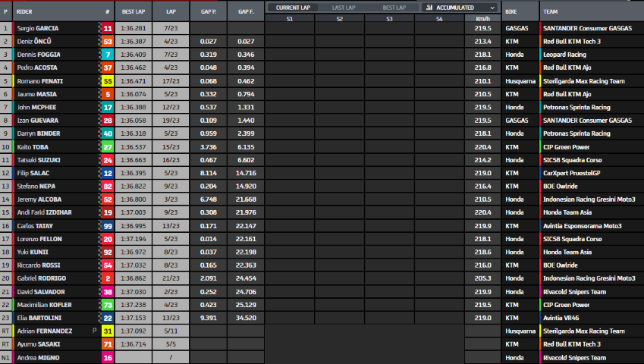Click checkered flag icon beside Sergio Garcia
This screenshot has width=644, height=364.
coord(99,28)
